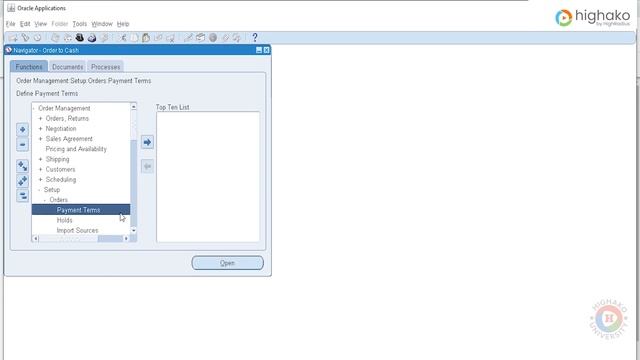
Task: Click the Translations globe icon
Action: point(213,38)
